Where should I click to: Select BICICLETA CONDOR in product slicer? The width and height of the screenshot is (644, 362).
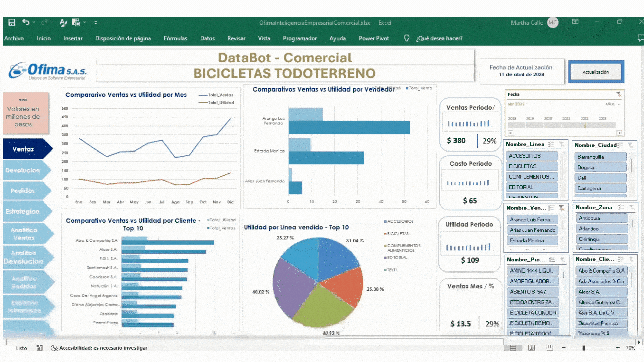pos(533,313)
